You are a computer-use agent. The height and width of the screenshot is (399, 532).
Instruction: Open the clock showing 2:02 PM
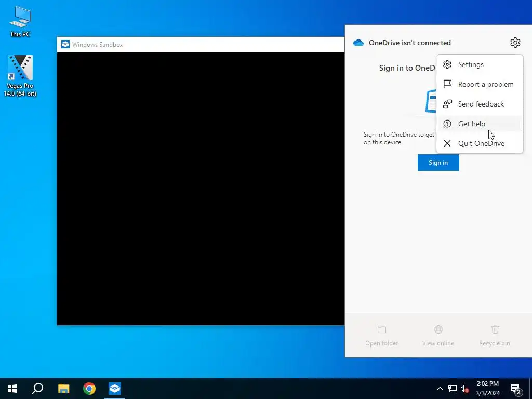coord(487,389)
